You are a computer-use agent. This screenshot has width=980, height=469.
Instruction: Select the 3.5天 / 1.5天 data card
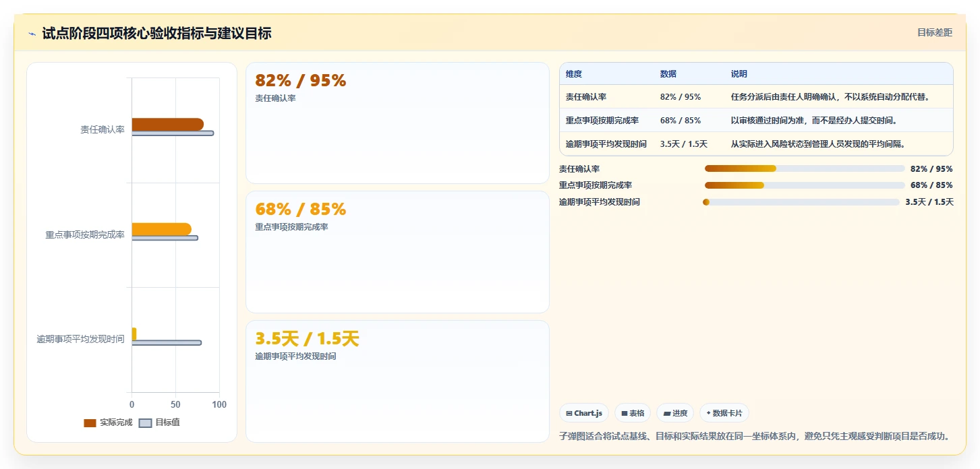397,381
